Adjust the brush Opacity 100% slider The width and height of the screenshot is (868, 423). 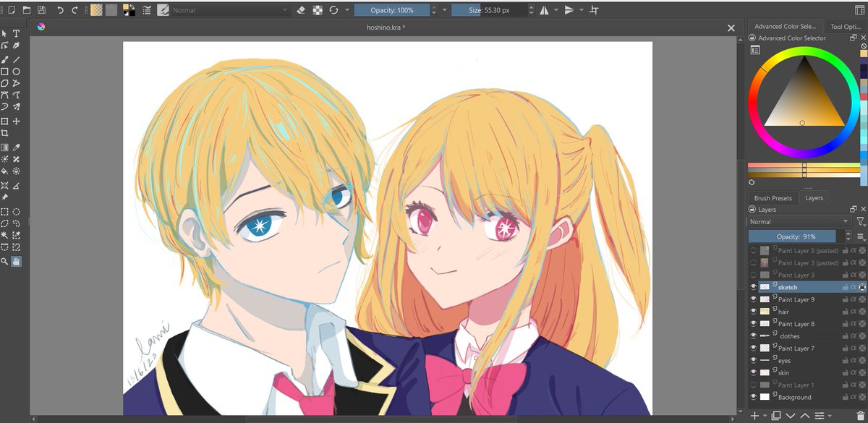pos(391,10)
